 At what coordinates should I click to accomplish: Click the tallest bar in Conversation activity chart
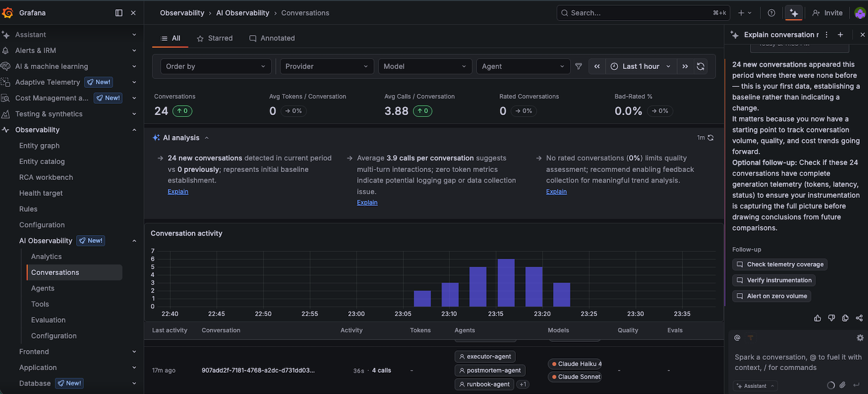pos(506,283)
